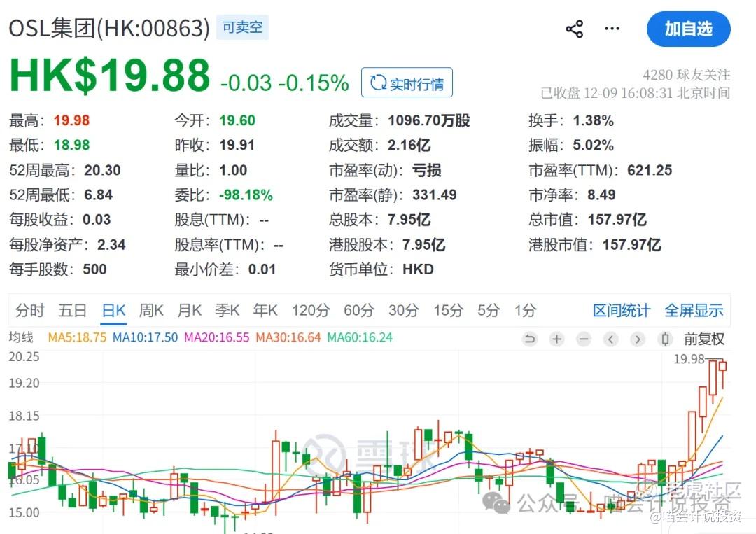Move chart right with forward arrow icon
Viewport: 756px width, 534px height.
coord(638,339)
